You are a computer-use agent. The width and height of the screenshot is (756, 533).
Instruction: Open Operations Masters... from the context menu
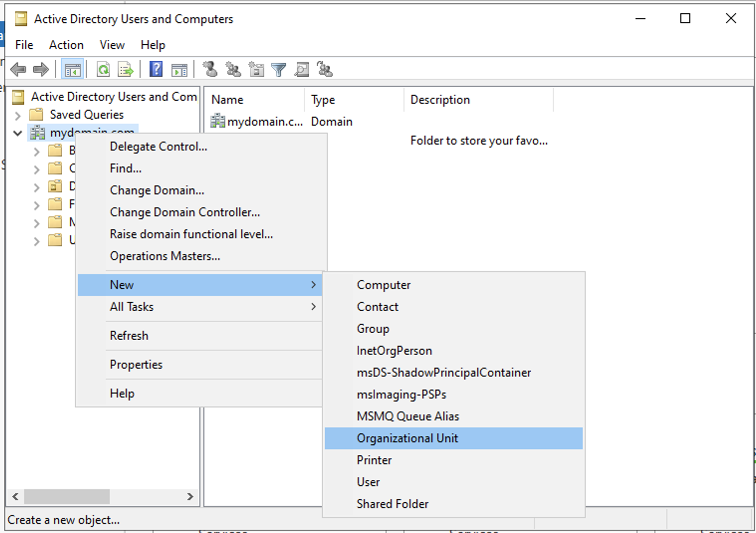tap(201, 256)
